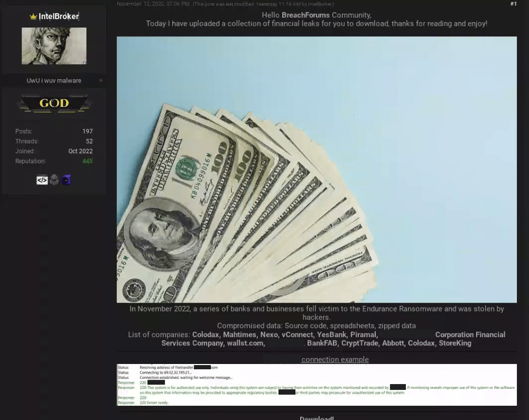View the reputation score 445
This screenshot has height=420, width=529.
click(x=87, y=161)
